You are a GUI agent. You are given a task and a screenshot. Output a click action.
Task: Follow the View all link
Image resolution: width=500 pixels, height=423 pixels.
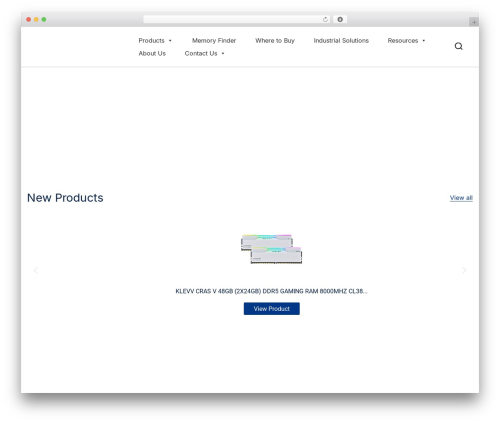click(461, 198)
